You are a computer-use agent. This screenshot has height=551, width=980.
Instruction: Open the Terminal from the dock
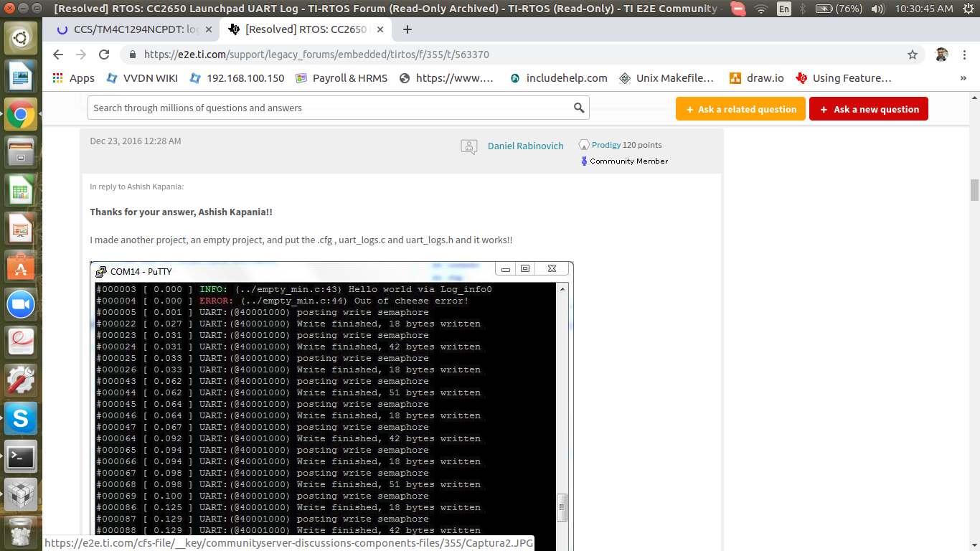[21, 456]
